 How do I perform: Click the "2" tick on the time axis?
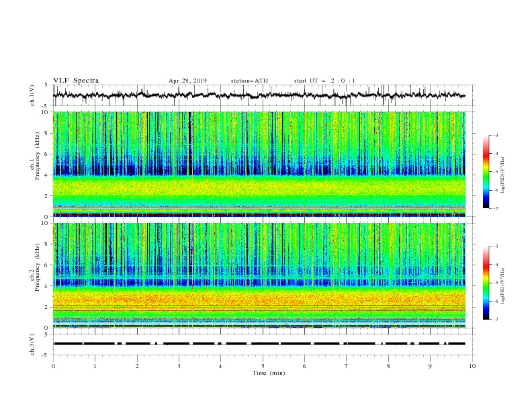137,366
